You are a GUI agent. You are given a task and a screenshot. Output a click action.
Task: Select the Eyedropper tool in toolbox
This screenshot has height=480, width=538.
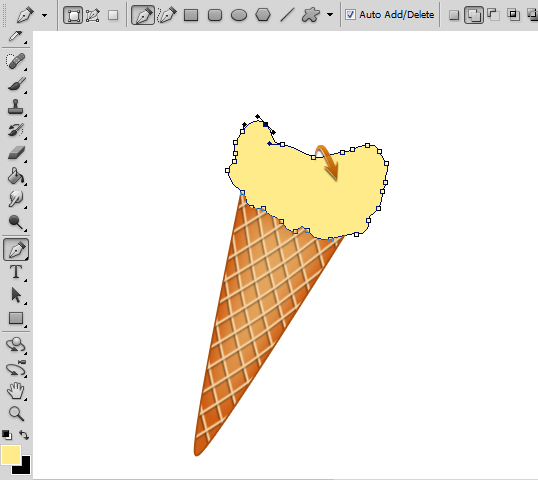[15, 37]
